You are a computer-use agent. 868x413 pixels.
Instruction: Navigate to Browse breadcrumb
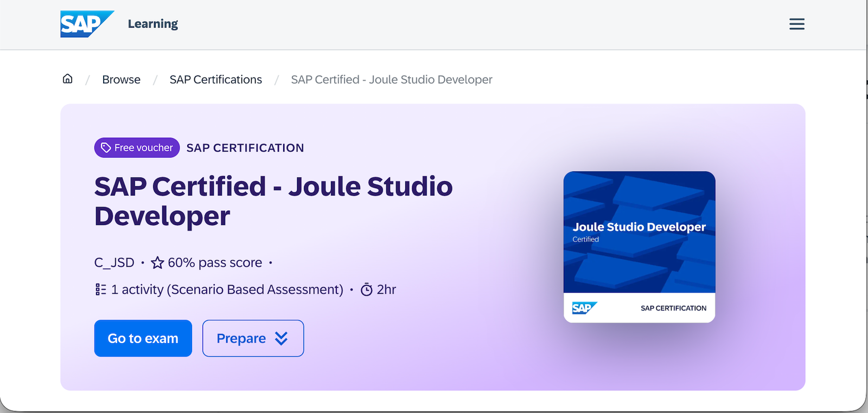[122, 80]
